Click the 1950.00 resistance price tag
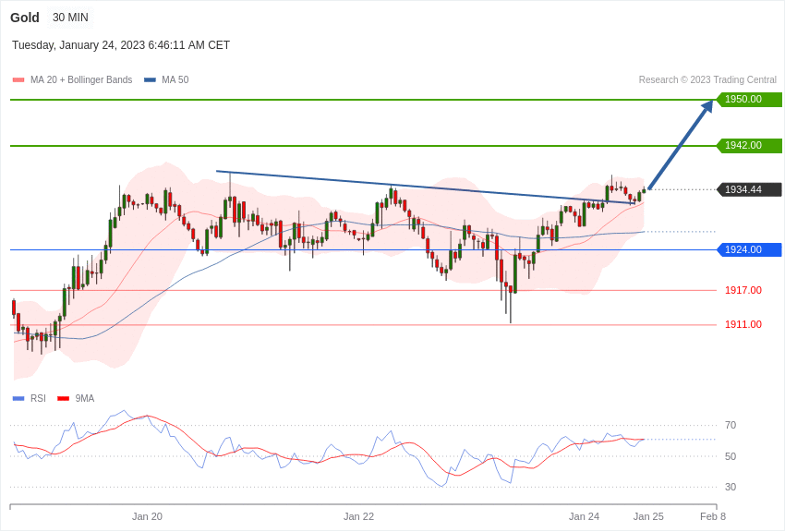The image size is (785, 532). 750,99
